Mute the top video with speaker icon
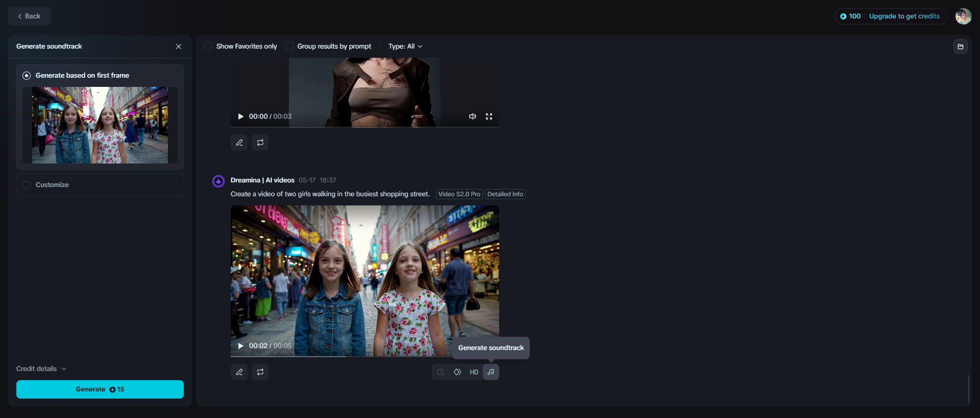Image resolution: width=980 pixels, height=418 pixels. click(473, 117)
